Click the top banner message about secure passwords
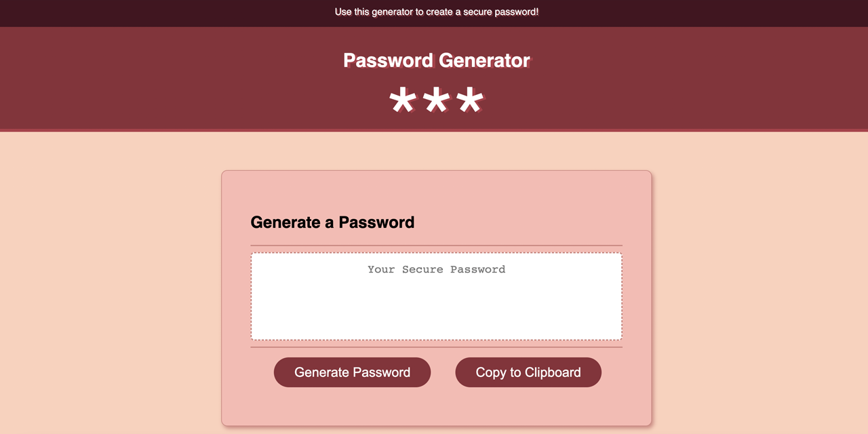868x434 pixels. coord(436,12)
